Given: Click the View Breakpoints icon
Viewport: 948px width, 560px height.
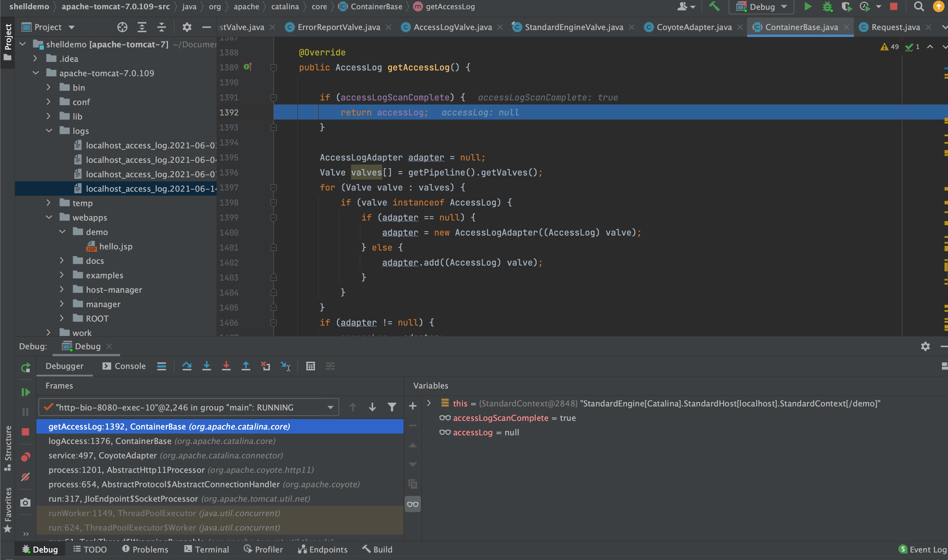Looking at the screenshot, I should click(25, 457).
